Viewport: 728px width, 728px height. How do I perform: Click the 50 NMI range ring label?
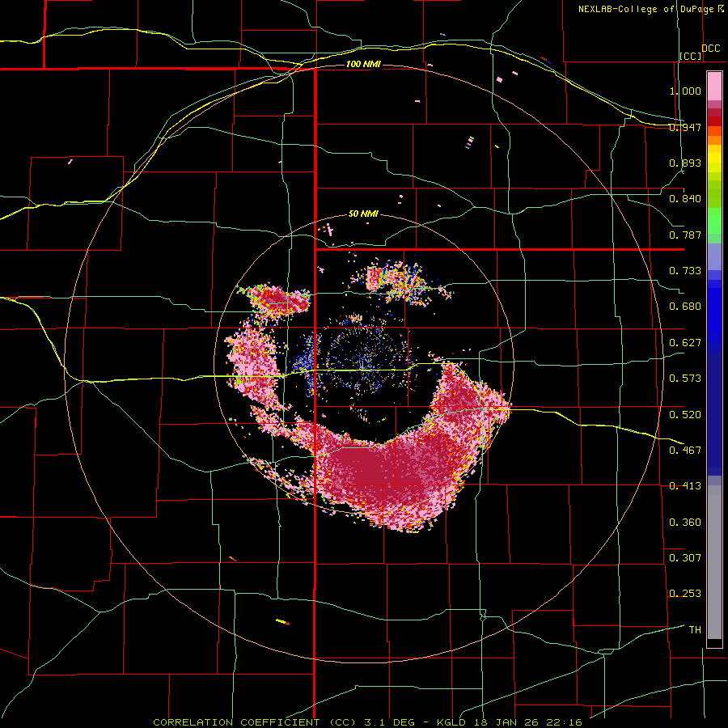click(363, 214)
